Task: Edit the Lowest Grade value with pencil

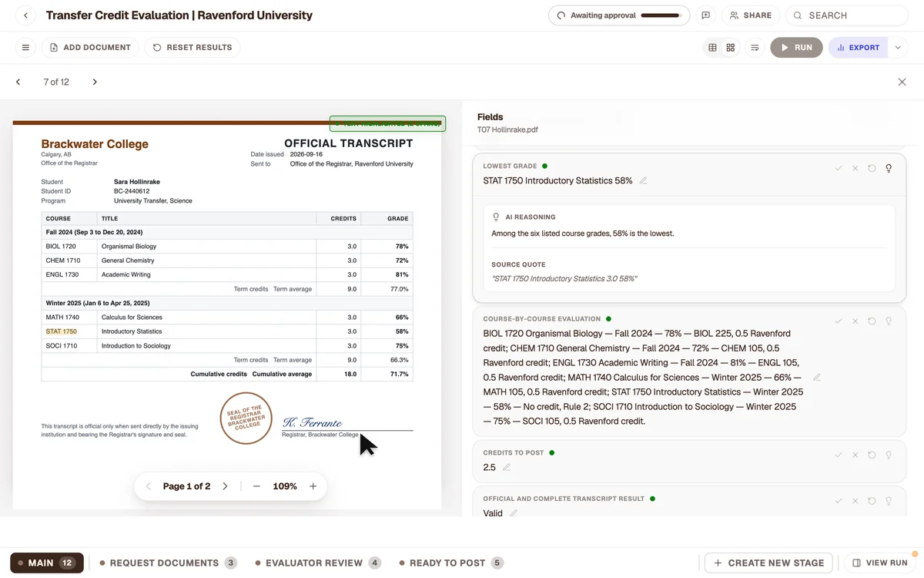Action: click(x=643, y=181)
